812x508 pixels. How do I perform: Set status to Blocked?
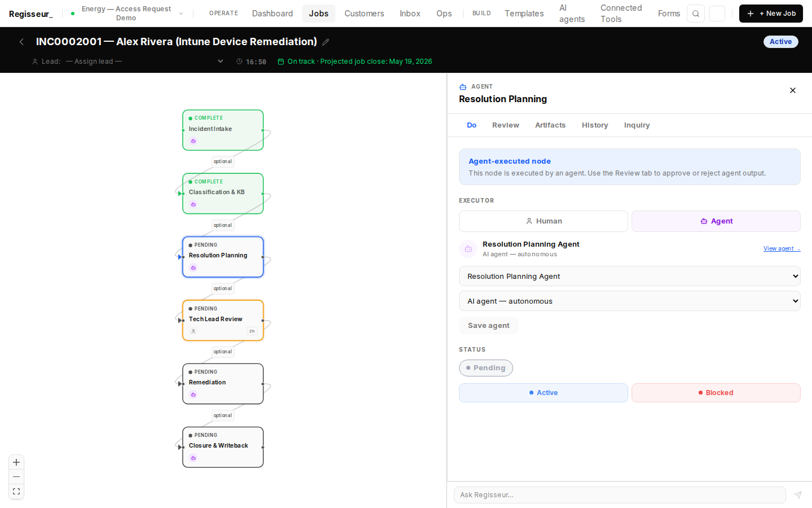coord(716,393)
